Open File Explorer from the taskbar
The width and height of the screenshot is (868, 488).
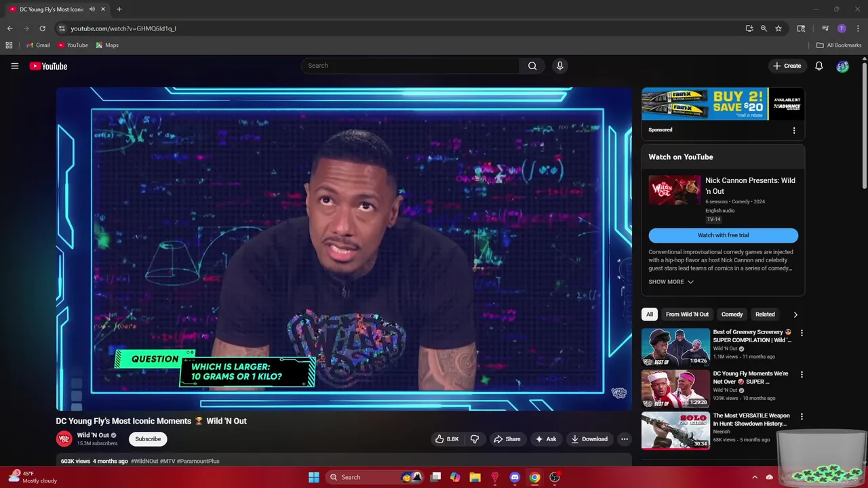pos(475,477)
